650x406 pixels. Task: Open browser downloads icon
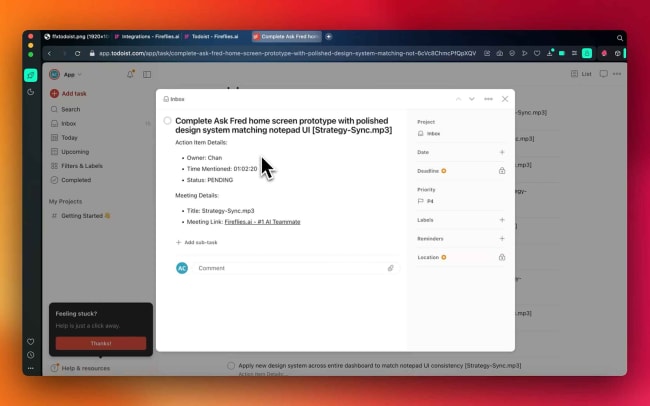pyautogui.click(x=550, y=53)
